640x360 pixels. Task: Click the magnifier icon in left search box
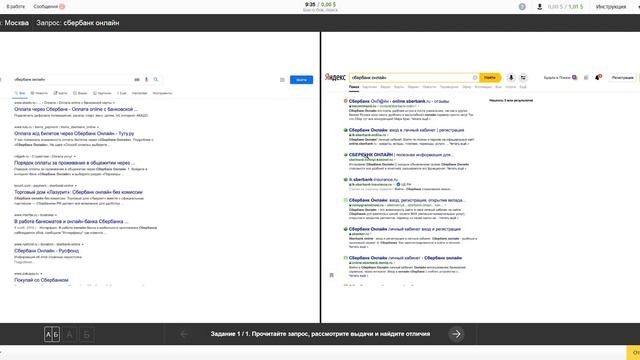[156, 80]
